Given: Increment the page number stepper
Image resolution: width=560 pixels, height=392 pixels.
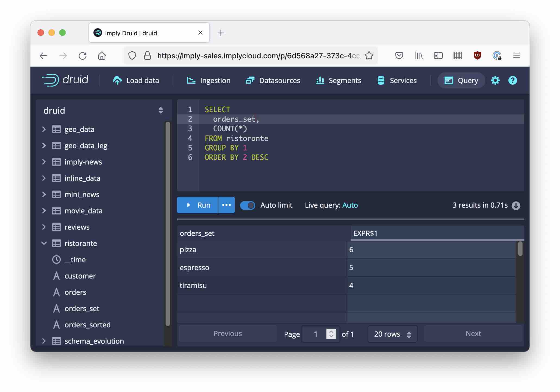Looking at the screenshot, I should [331, 331].
